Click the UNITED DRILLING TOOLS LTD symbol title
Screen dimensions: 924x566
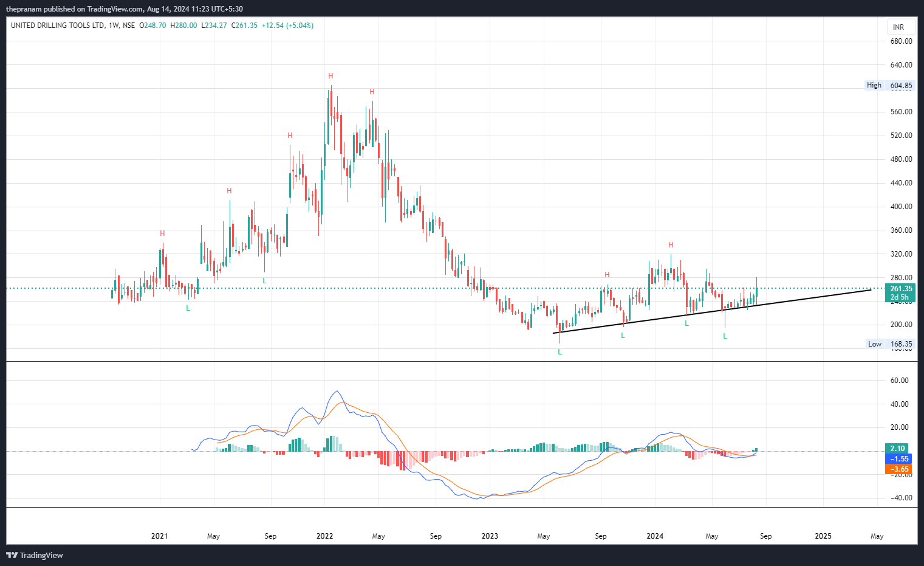pyautogui.click(x=58, y=26)
